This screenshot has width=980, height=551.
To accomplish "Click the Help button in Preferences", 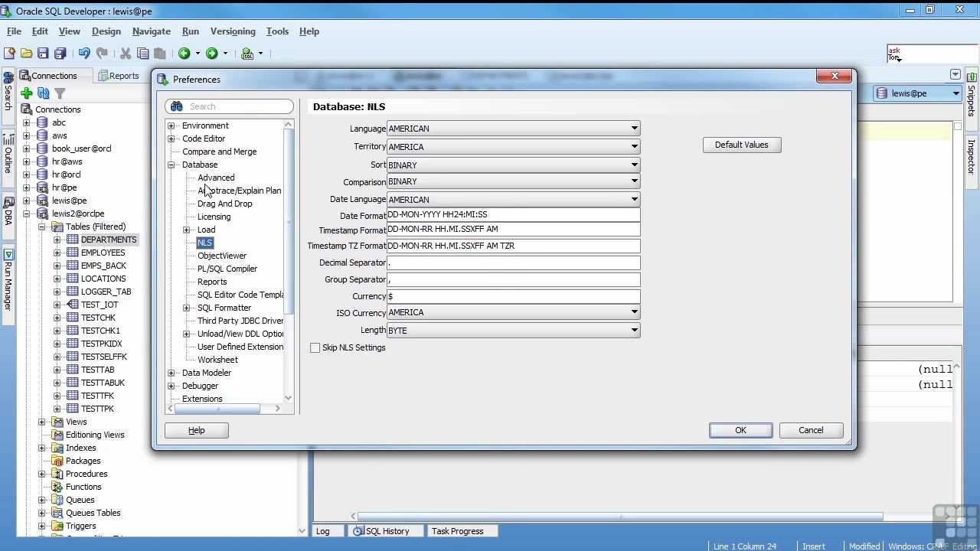I will click(197, 430).
